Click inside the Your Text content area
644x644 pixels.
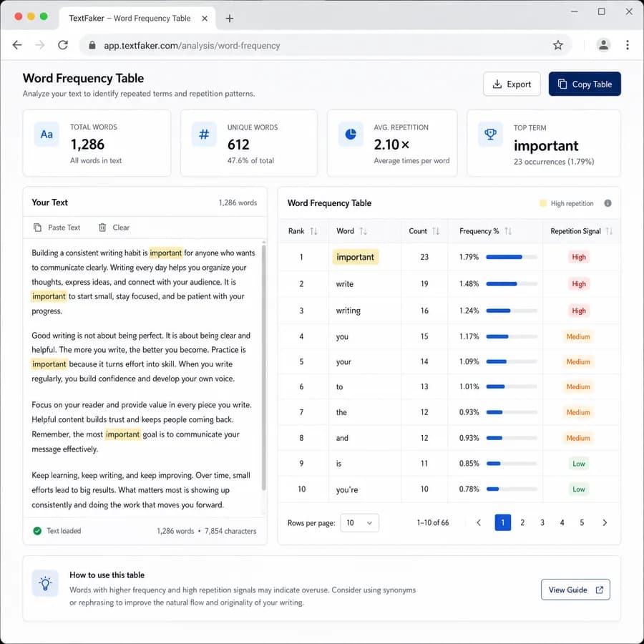pos(143,378)
